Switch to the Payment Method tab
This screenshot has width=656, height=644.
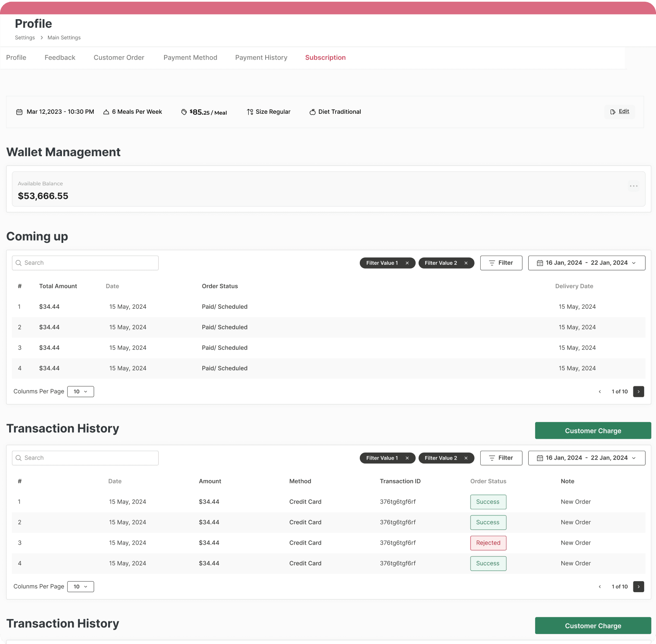pyautogui.click(x=190, y=58)
